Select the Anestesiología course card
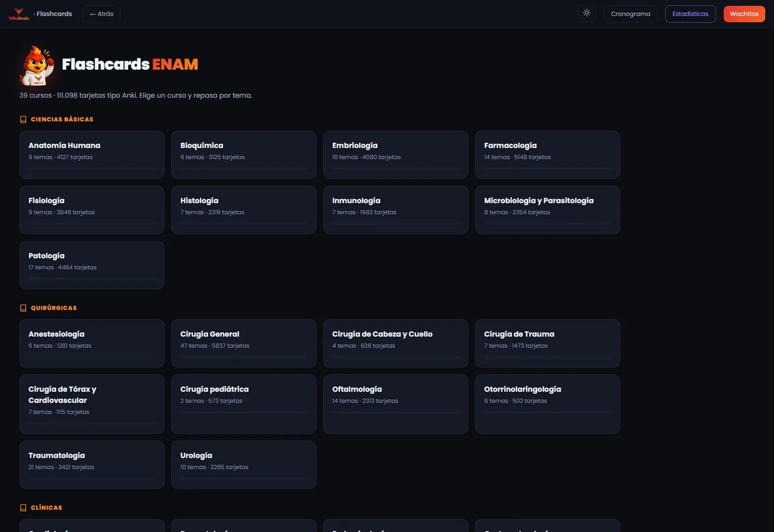774x532 pixels. [92, 343]
